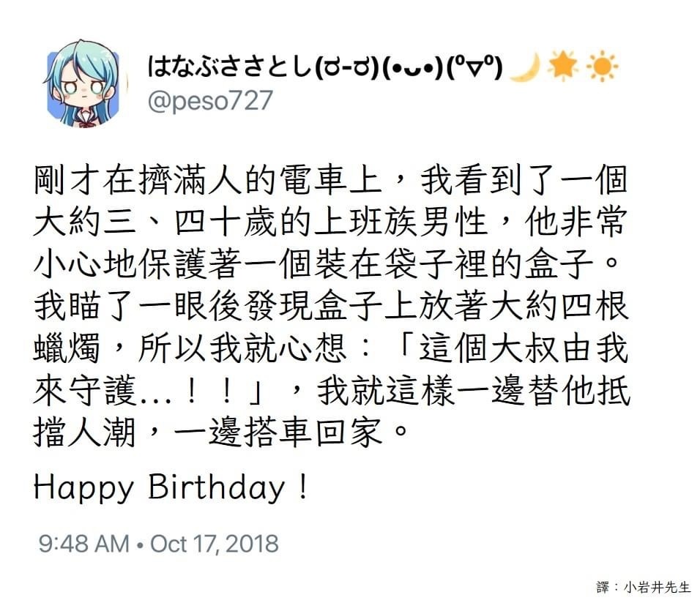Open the 9:48 AM tweet timestamp
This screenshot has height=603, width=700.
tap(84, 544)
